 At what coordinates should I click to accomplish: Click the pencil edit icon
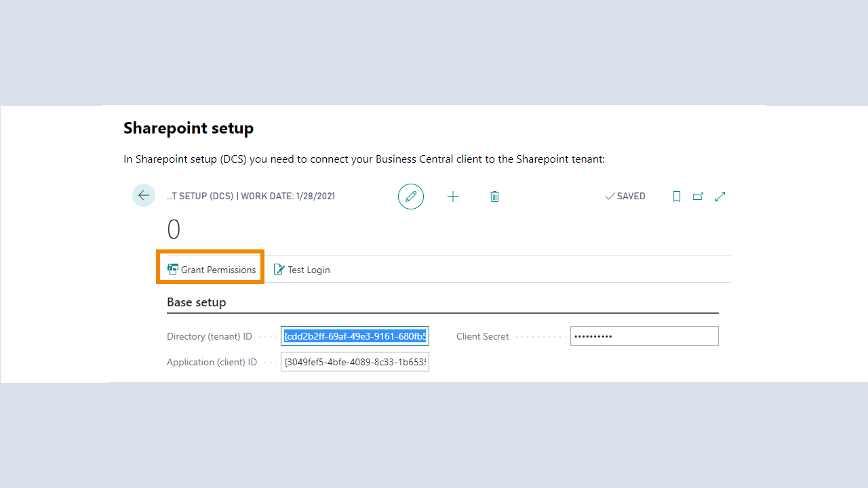(411, 197)
